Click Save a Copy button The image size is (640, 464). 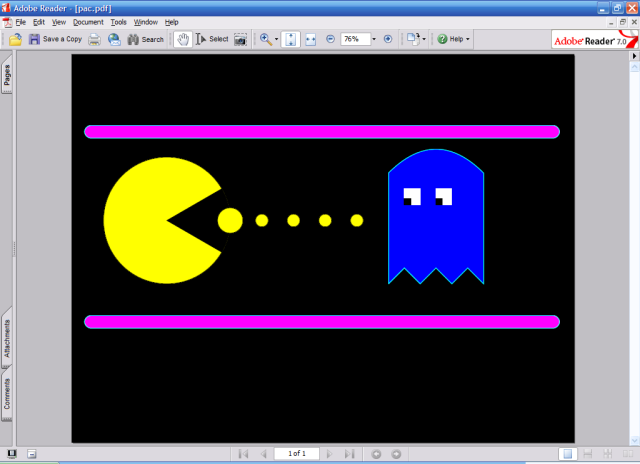[x=56, y=39]
